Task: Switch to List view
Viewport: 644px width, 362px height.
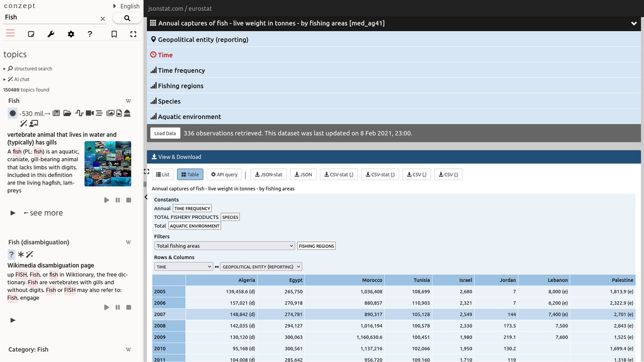Action: tap(163, 174)
